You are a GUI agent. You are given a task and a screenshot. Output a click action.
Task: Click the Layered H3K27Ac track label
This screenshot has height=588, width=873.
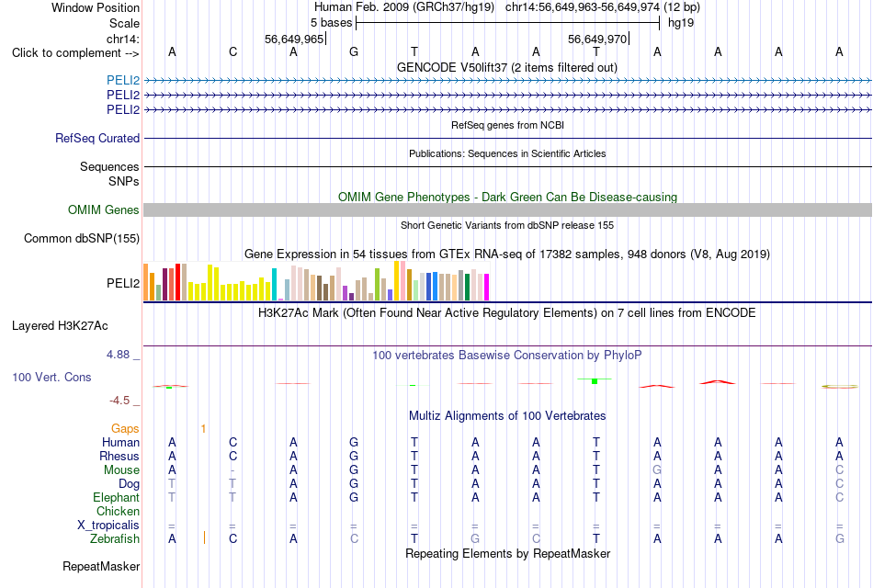click(x=60, y=326)
